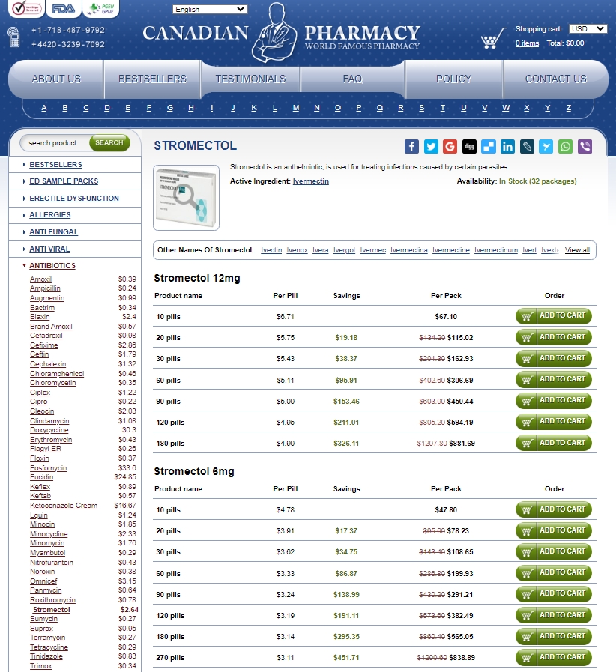Click the doctor logo between Canadian and Pharmacy
The width and height of the screenshot is (616, 672).
coord(275,34)
